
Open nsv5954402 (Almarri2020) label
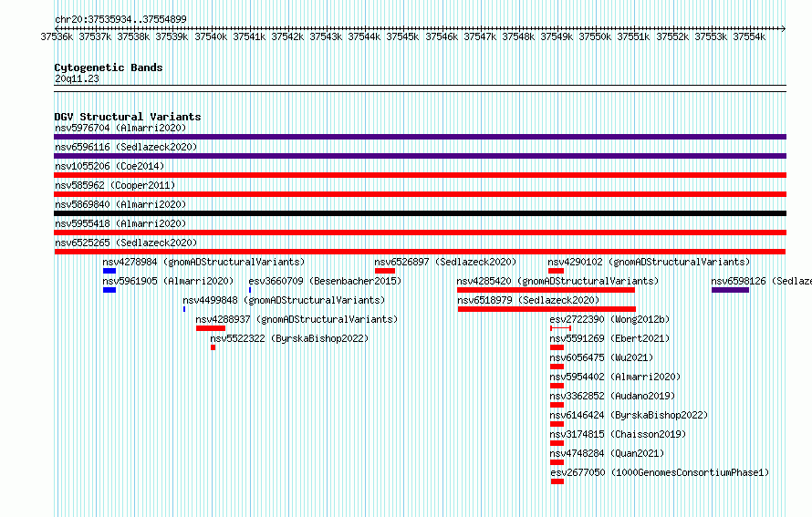(x=615, y=377)
